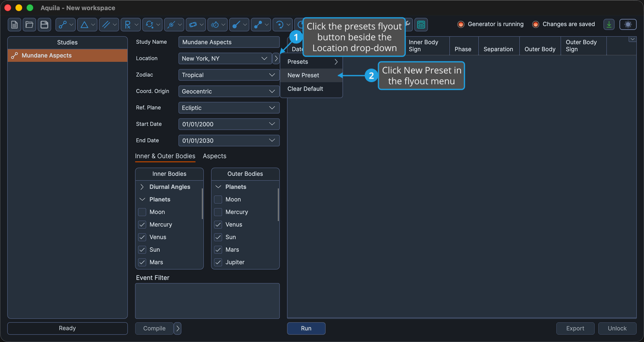Choose New Preset from the flyout menu

click(x=312, y=75)
